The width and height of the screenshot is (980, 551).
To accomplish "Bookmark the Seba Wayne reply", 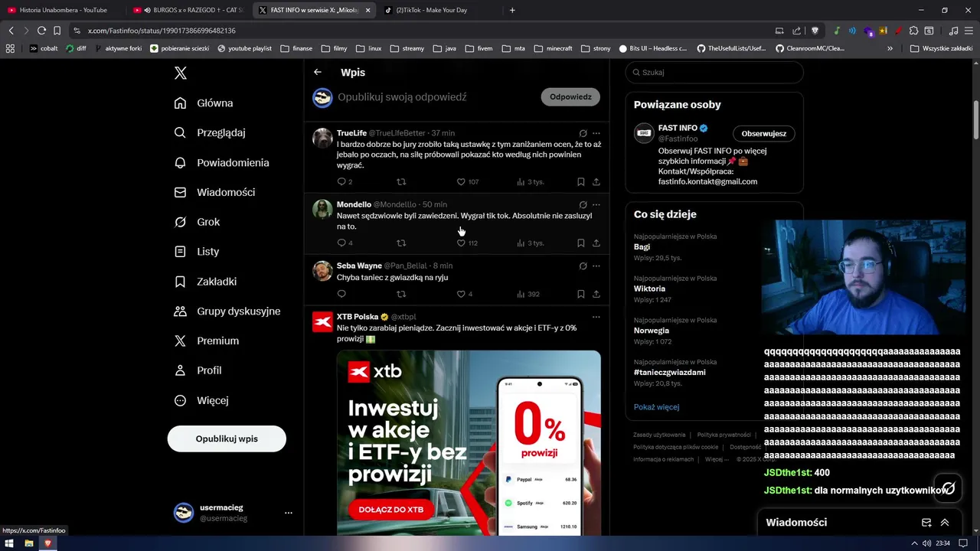I will [581, 294].
